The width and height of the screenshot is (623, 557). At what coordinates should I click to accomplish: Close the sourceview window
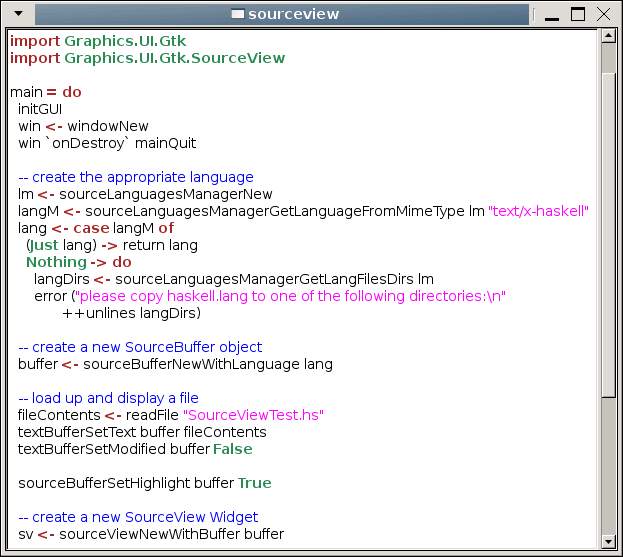[x=602, y=14]
